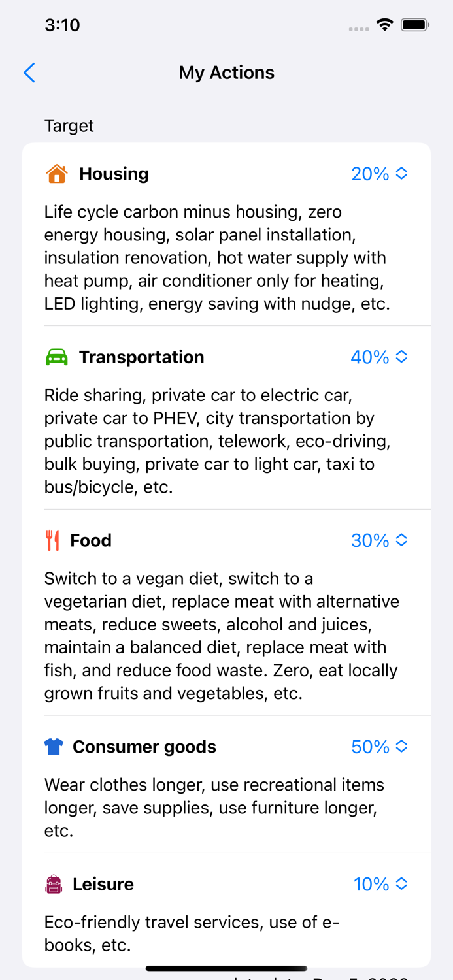The width and height of the screenshot is (453, 980).
Task: Select the Target section header
Action: click(69, 126)
